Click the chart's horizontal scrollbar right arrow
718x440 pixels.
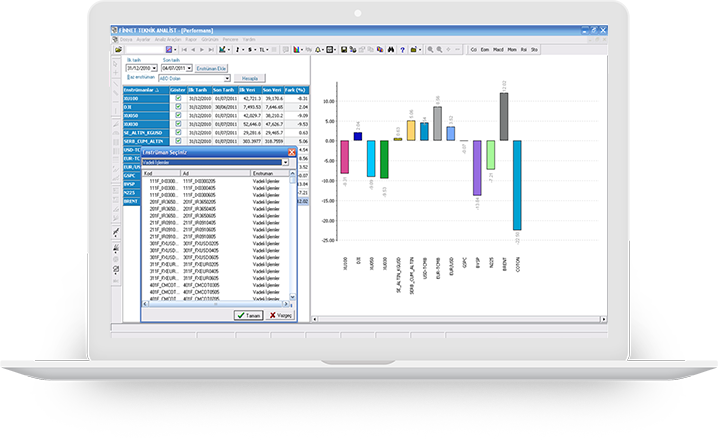[x=604, y=319]
